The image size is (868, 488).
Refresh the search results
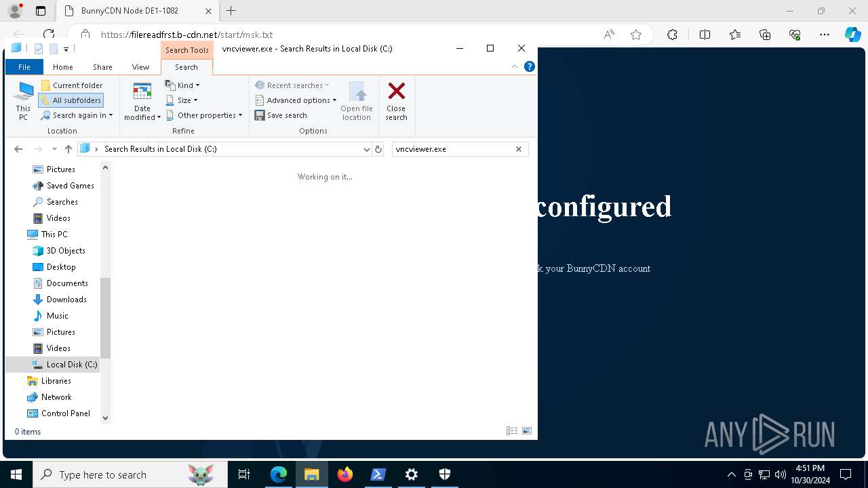click(378, 149)
